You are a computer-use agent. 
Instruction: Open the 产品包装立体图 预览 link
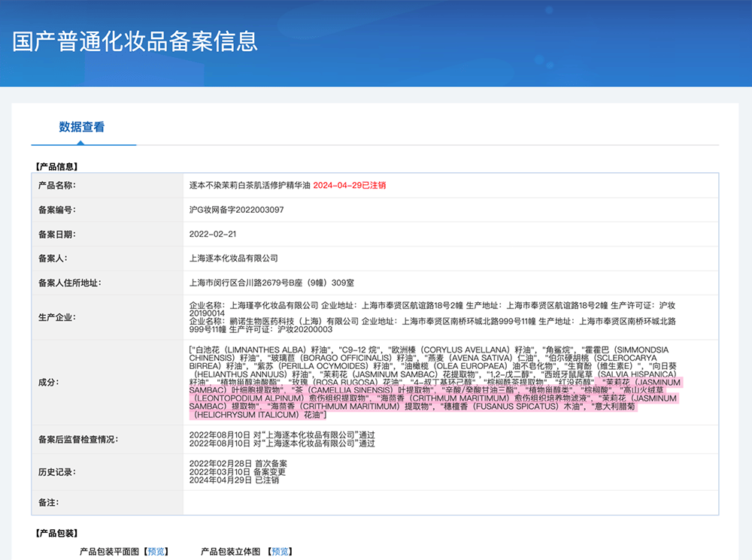point(280,552)
